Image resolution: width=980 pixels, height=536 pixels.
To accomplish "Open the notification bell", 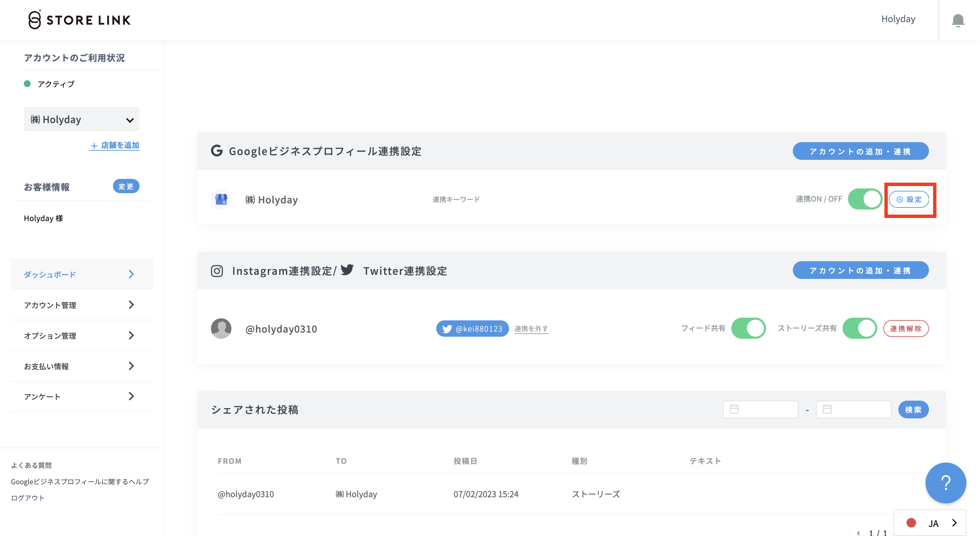I will click(958, 20).
